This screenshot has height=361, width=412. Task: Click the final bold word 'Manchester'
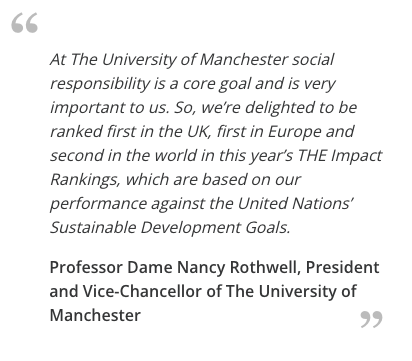point(95,315)
